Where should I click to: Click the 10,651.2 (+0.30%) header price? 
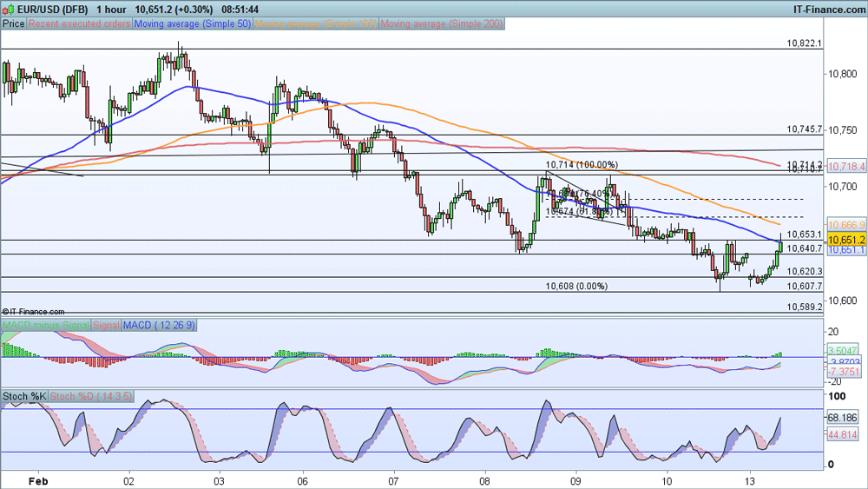pyautogui.click(x=174, y=10)
